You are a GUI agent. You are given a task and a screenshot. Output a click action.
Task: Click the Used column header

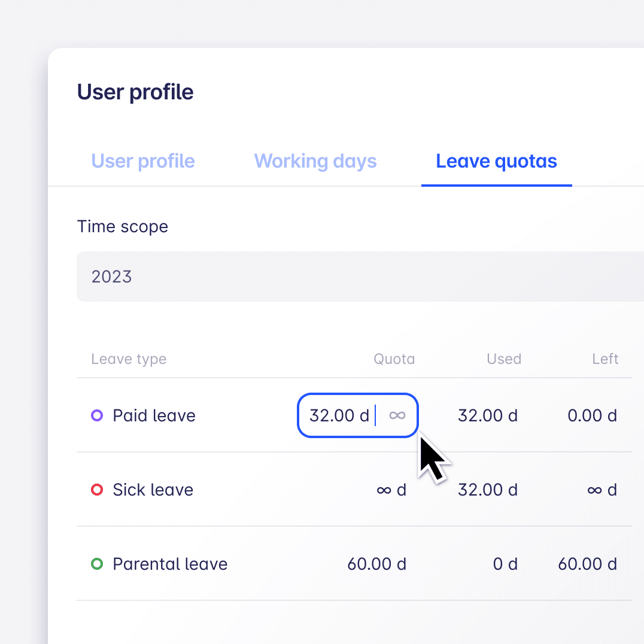click(x=503, y=359)
